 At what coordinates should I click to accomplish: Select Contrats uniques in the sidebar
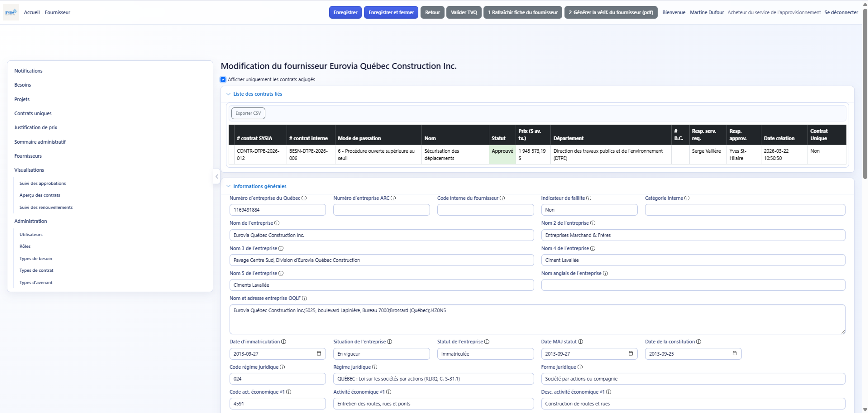(33, 114)
